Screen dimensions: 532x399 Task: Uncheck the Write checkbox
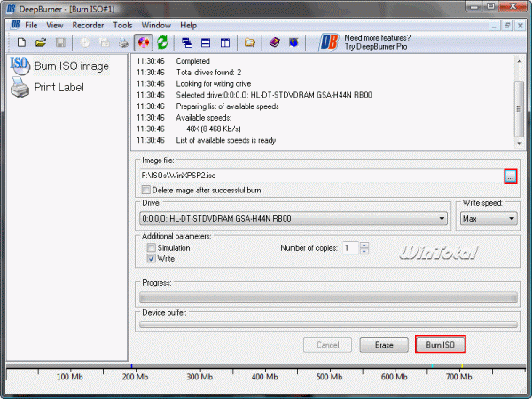152,259
